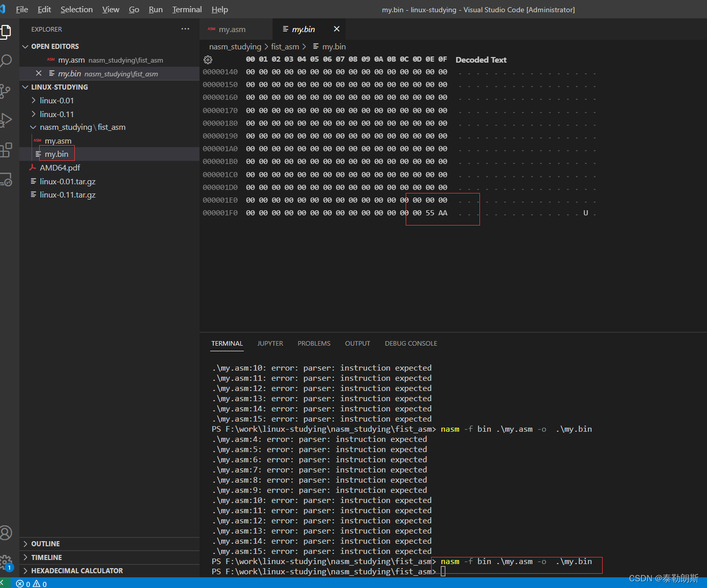Open the Search view in activity bar
The height and width of the screenshot is (588, 707).
coord(5,61)
